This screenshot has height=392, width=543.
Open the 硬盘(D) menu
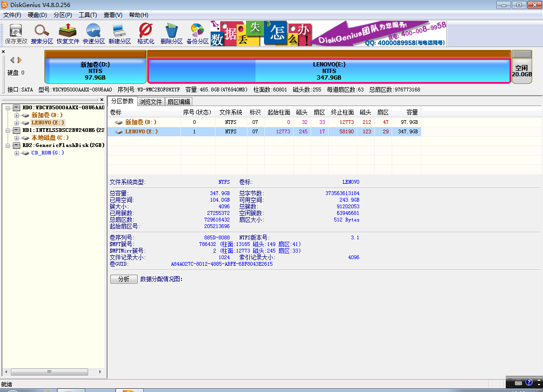(x=37, y=15)
